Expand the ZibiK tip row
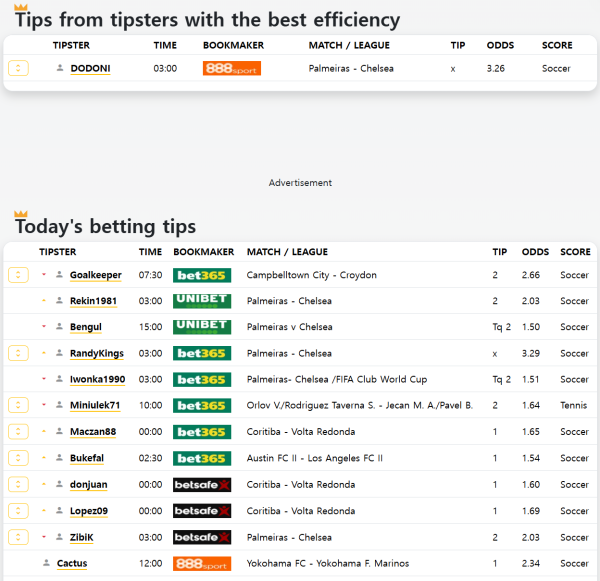600x581 pixels. [18, 537]
